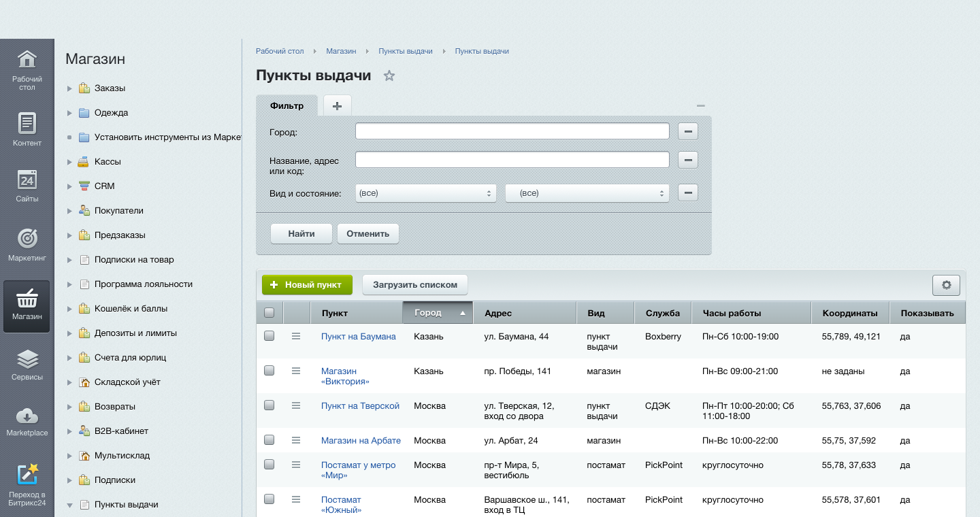This screenshot has height=517, width=980.
Task: Open row actions menu for Пункт на Баумана
Action: (296, 336)
